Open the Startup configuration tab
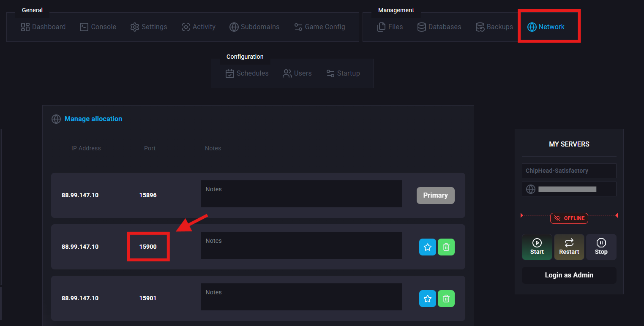 343,73
